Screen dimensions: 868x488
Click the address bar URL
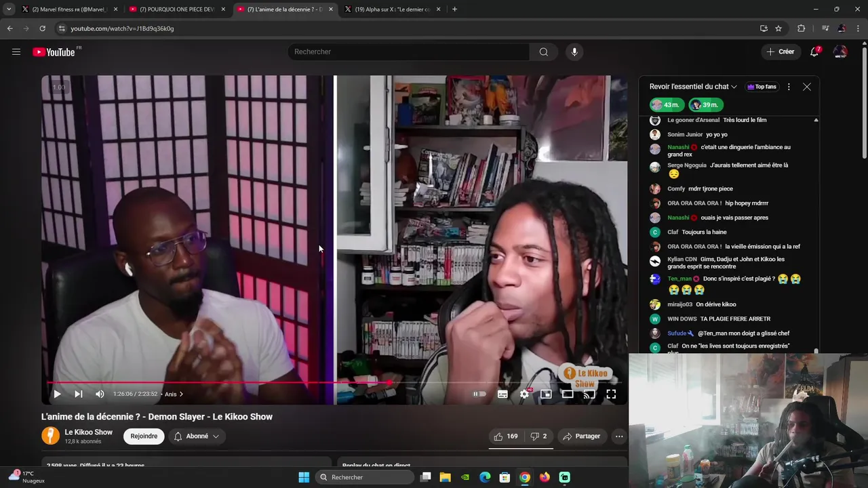(122, 28)
